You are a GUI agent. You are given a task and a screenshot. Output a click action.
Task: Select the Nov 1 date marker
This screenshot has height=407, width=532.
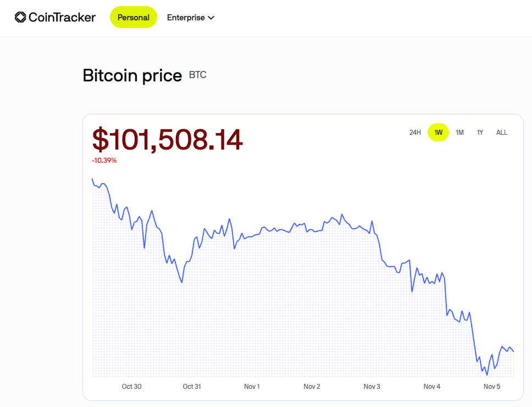point(252,387)
